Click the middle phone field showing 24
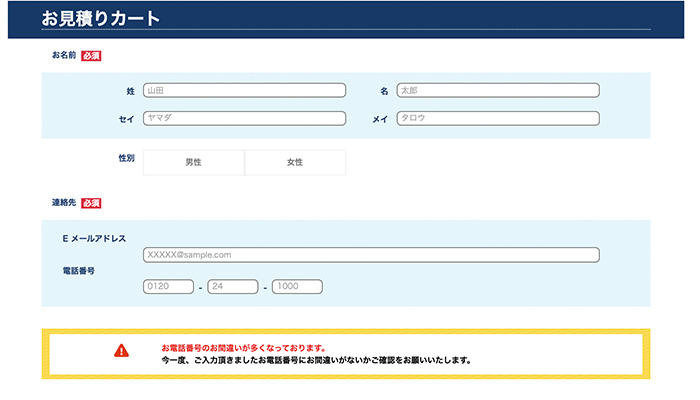This screenshot has height=400, width=700. pos(233,287)
